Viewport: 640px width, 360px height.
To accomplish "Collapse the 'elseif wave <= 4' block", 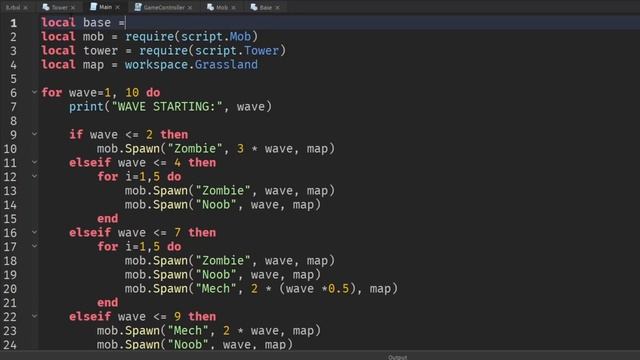I will pyautogui.click(x=34, y=162).
